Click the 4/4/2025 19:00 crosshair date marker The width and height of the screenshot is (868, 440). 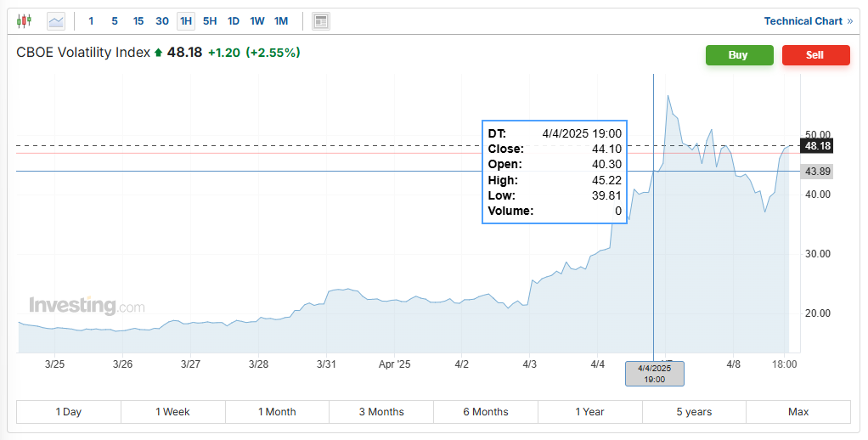coord(654,374)
